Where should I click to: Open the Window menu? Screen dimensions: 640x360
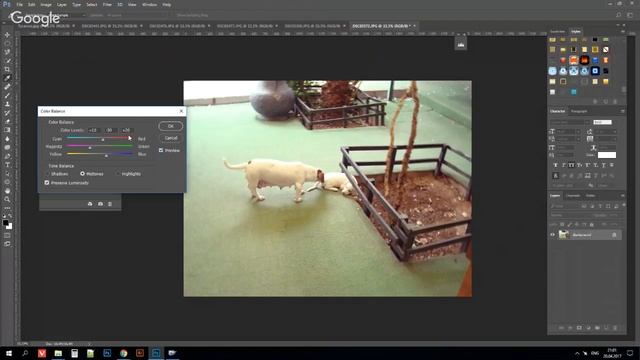click(149, 4)
